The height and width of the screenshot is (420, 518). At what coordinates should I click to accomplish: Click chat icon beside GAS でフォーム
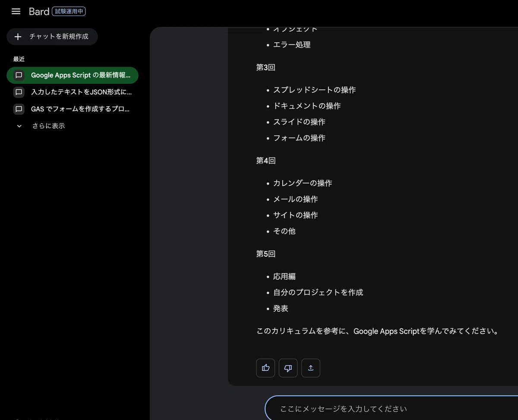[19, 109]
